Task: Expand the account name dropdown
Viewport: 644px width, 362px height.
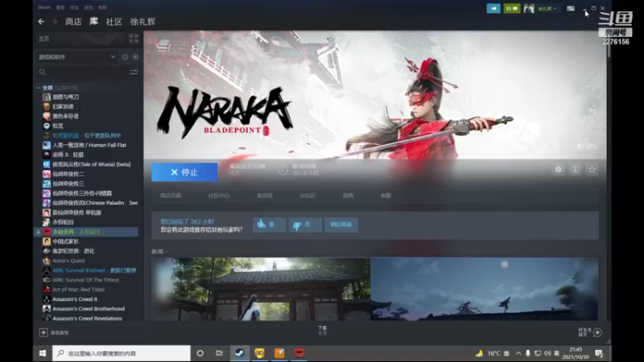Action: coord(547,9)
